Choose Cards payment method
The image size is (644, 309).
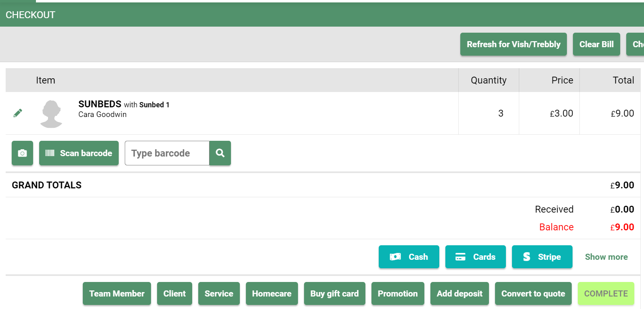475,257
